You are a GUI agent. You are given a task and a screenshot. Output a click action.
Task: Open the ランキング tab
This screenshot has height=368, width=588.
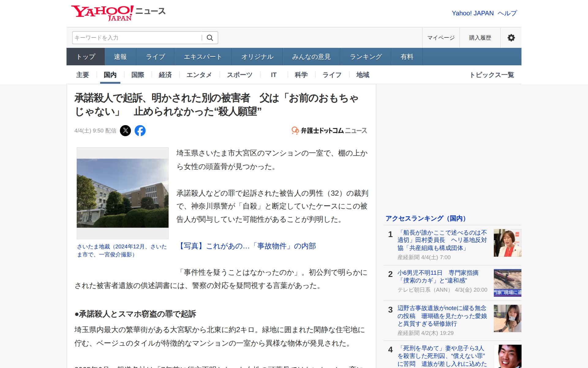tap(366, 57)
